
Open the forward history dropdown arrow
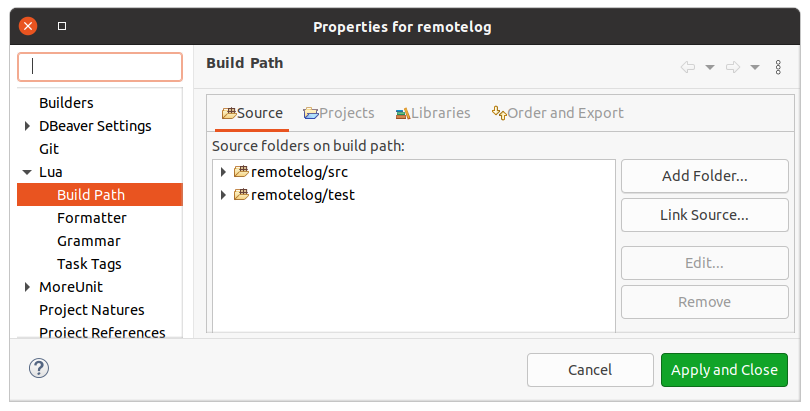point(755,67)
